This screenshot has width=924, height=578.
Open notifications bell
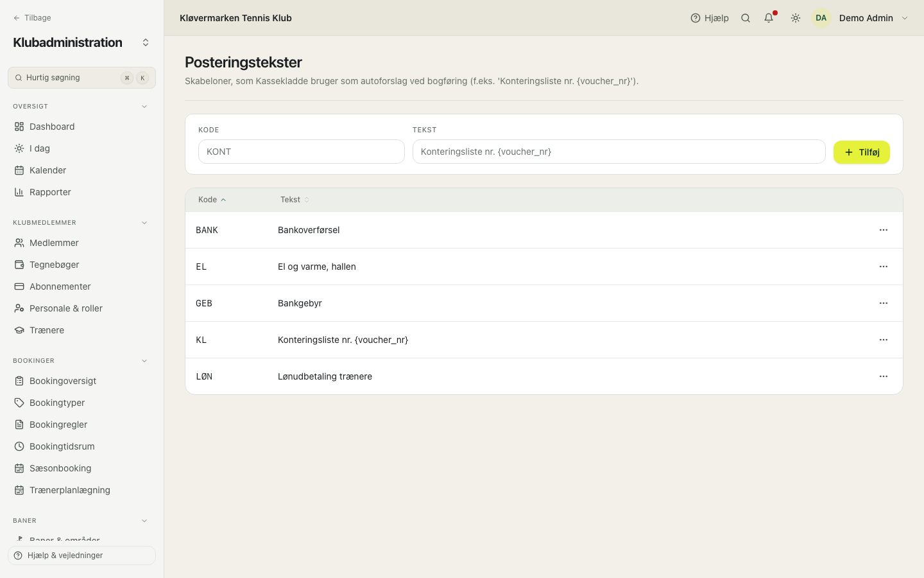(769, 18)
